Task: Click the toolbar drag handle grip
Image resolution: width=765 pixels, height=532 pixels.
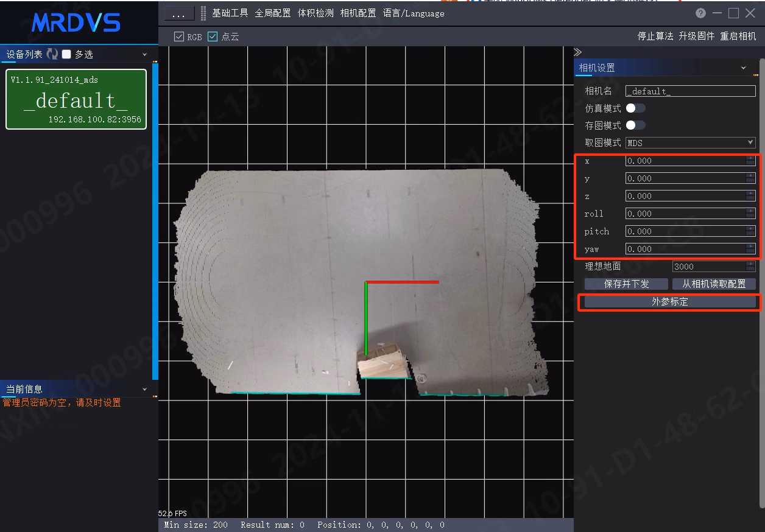Action: pos(203,13)
